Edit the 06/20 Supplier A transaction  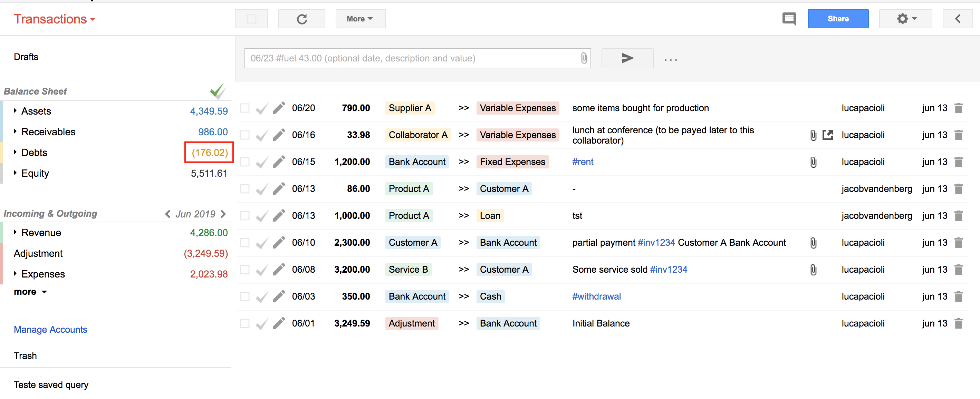pos(278,108)
